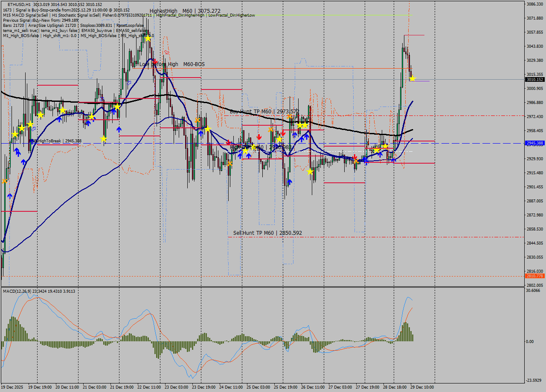Screen dimensions: 546x392
Task: Select the red sell arrow near 25 Dec 03:00
Action: 259,136
